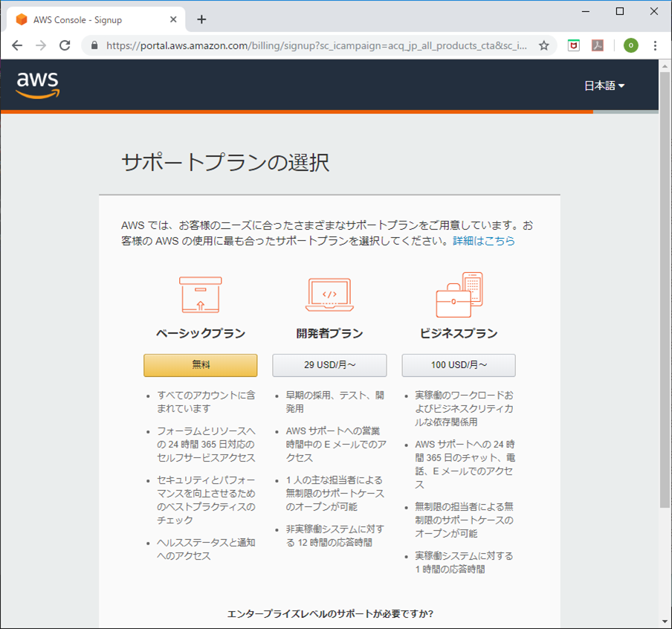Click the Business plan briefcase icon
672x629 pixels.
click(x=459, y=294)
